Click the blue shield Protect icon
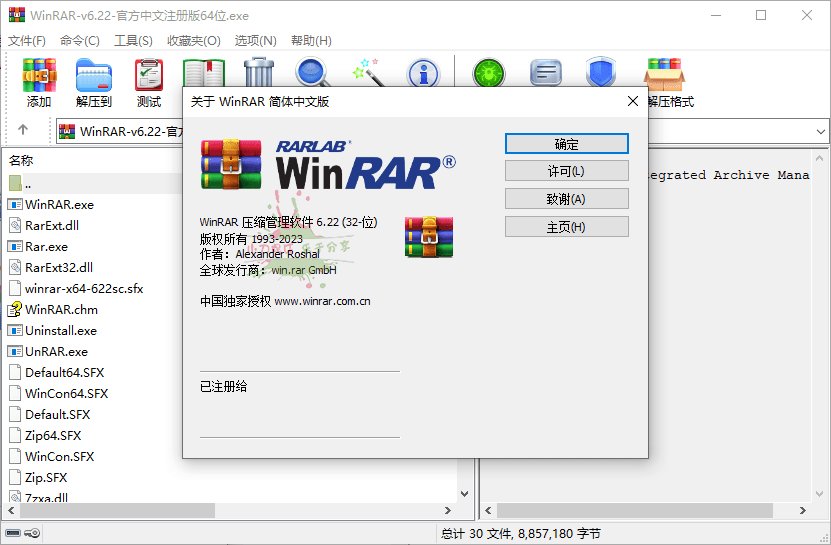The image size is (831, 545). tap(601, 74)
